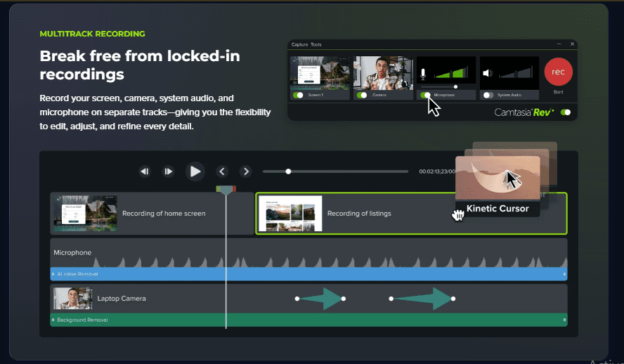Step back one frame

pyautogui.click(x=145, y=171)
